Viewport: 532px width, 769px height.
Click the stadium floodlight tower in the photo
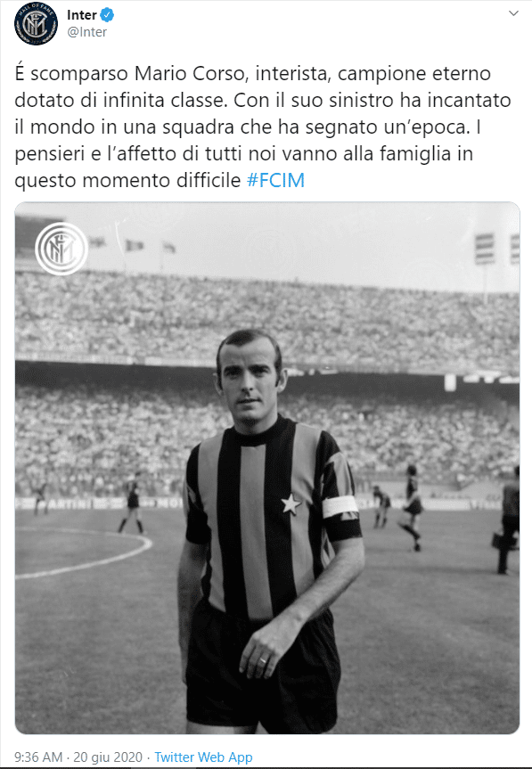tap(485, 262)
